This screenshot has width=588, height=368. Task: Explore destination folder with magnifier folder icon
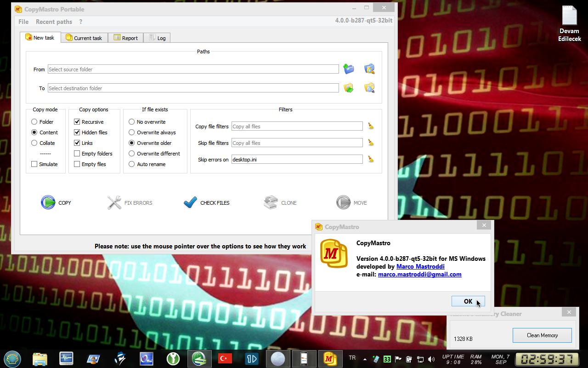(369, 88)
